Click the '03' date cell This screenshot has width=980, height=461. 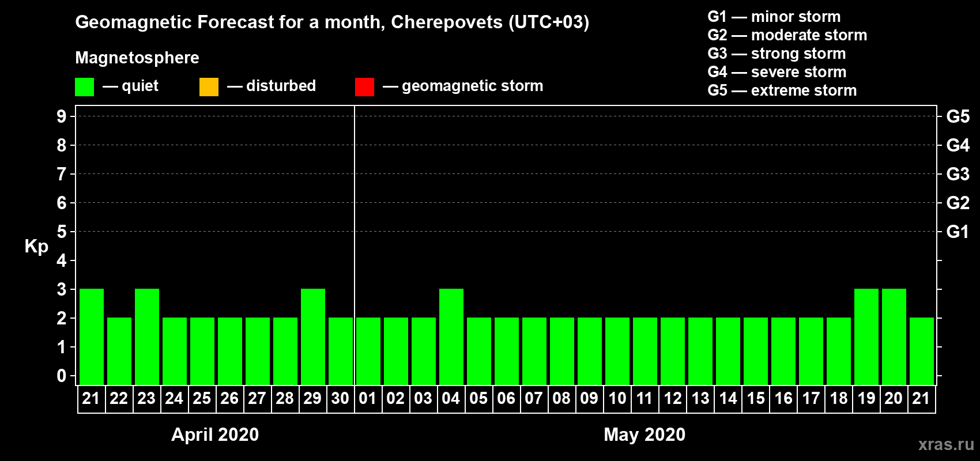[x=424, y=399]
